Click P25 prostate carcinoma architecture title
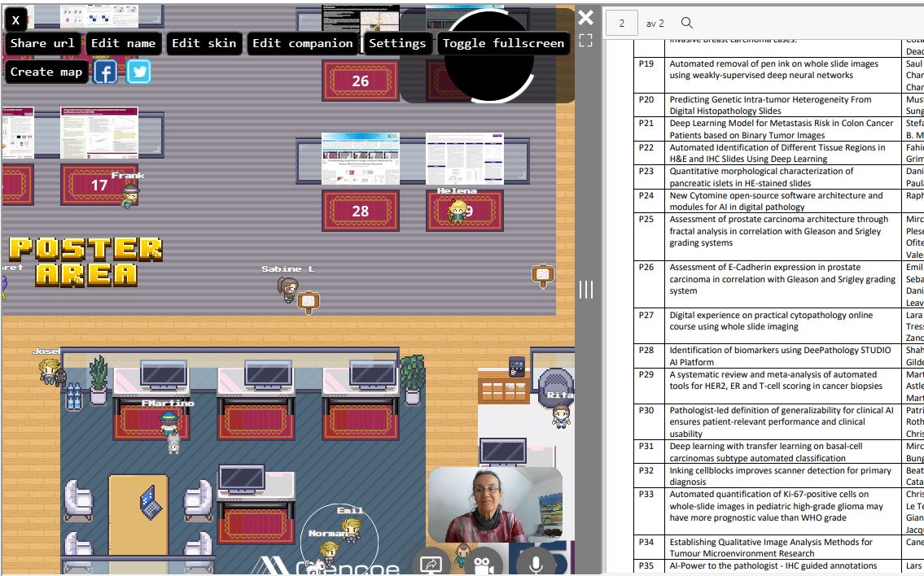 pos(779,231)
